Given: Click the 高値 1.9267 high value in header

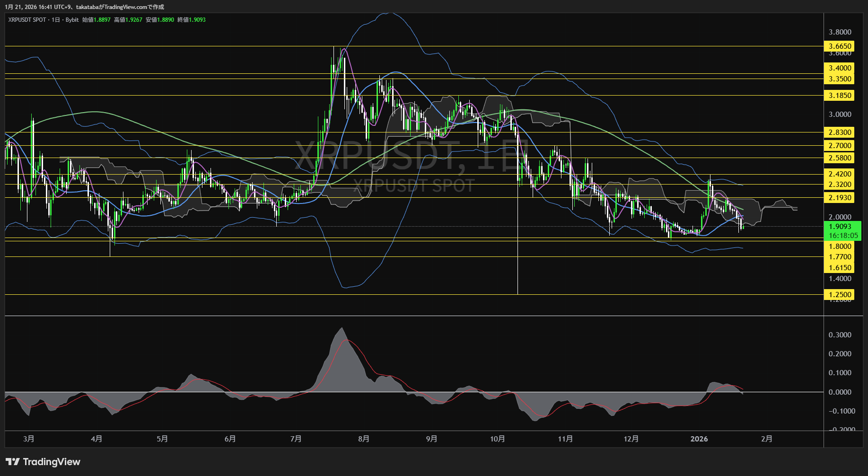Looking at the screenshot, I should coord(128,20).
